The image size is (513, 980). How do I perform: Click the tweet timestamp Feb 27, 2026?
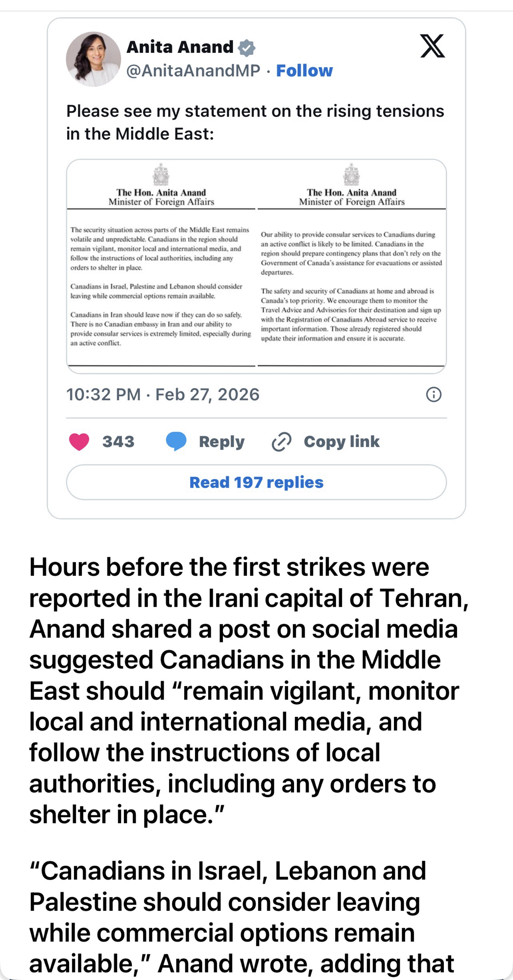point(163,394)
